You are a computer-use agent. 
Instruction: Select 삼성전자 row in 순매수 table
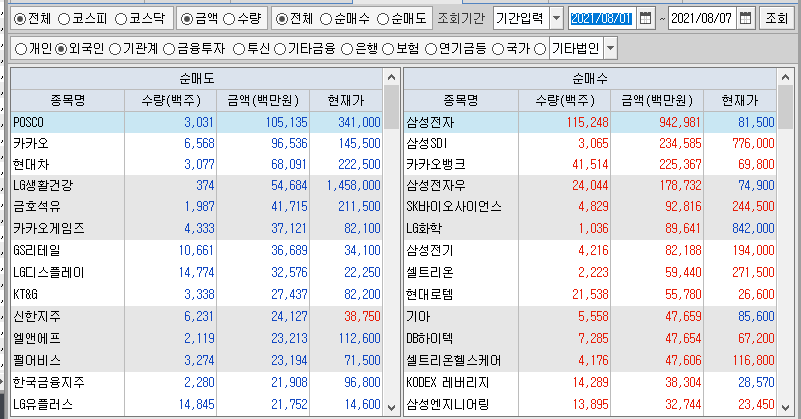(591, 123)
